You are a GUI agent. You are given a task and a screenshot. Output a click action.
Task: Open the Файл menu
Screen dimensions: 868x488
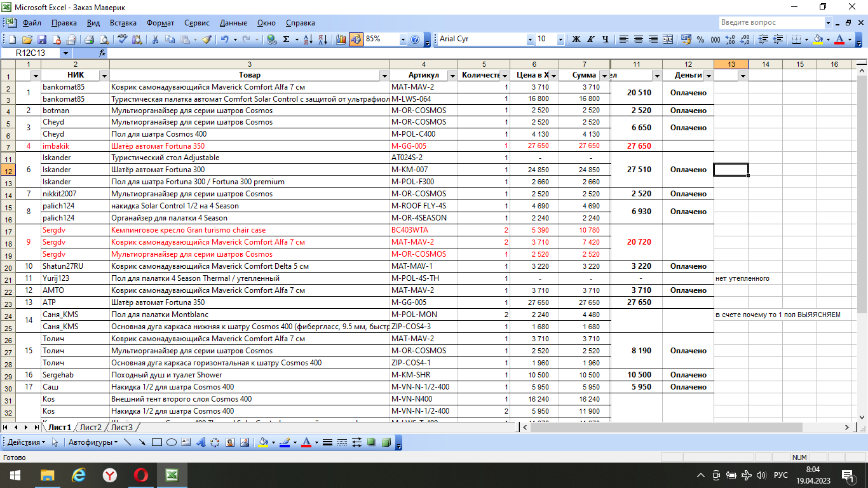(x=32, y=23)
